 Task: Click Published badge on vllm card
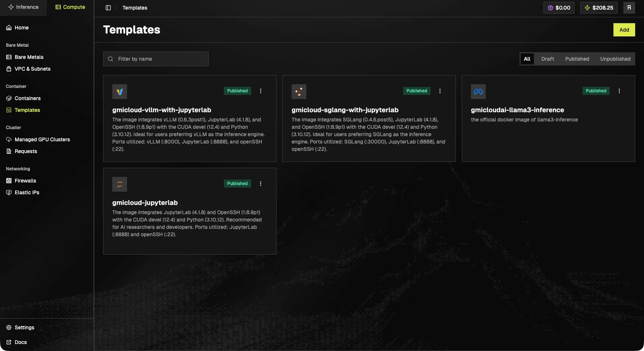pyautogui.click(x=237, y=91)
